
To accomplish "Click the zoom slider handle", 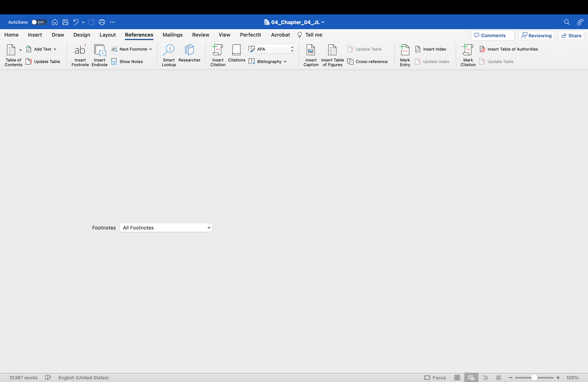I will (534, 377).
